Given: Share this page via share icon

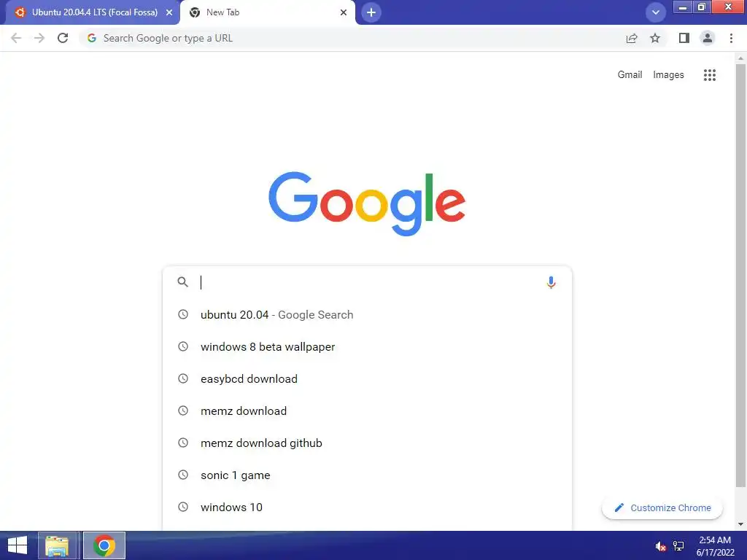Looking at the screenshot, I should (632, 38).
